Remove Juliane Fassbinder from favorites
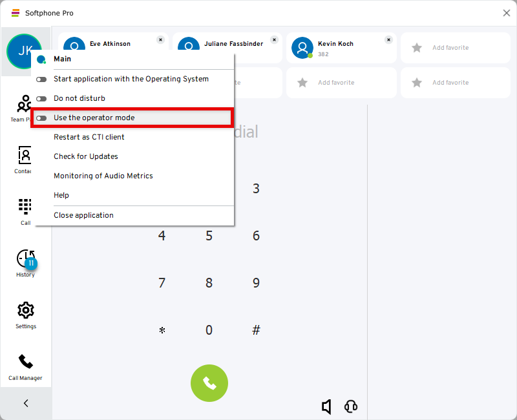517x420 pixels. pyautogui.click(x=274, y=39)
